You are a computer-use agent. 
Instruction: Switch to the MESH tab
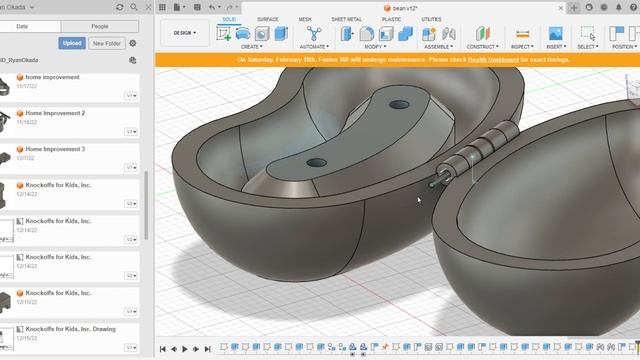tap(305, 20)
